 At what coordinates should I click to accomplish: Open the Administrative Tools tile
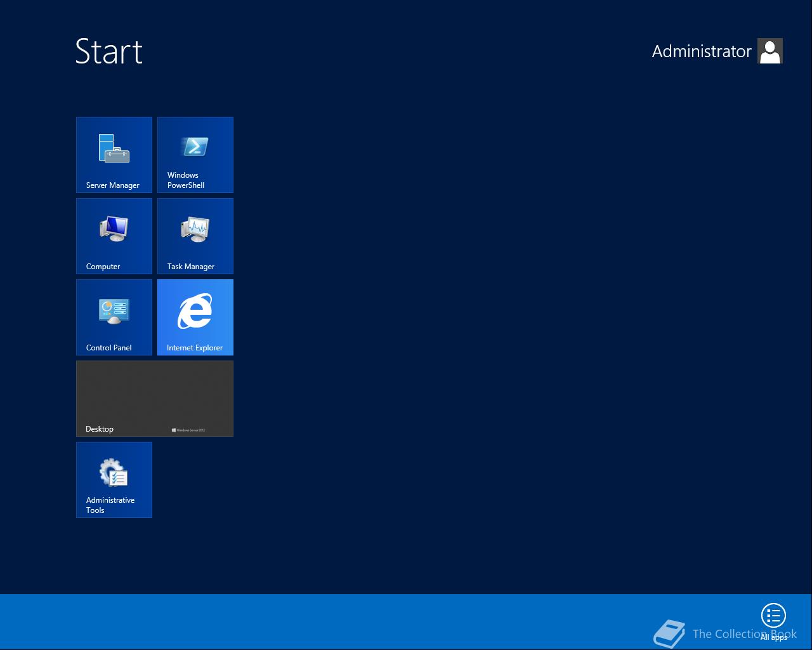click(x=114, y=480)
